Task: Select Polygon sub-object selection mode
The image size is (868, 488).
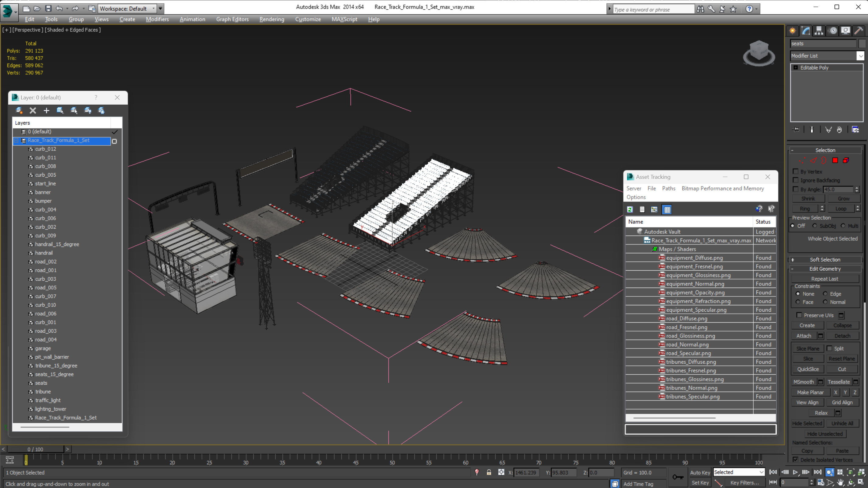Action: pyautogui.click(x=835, y=160)
